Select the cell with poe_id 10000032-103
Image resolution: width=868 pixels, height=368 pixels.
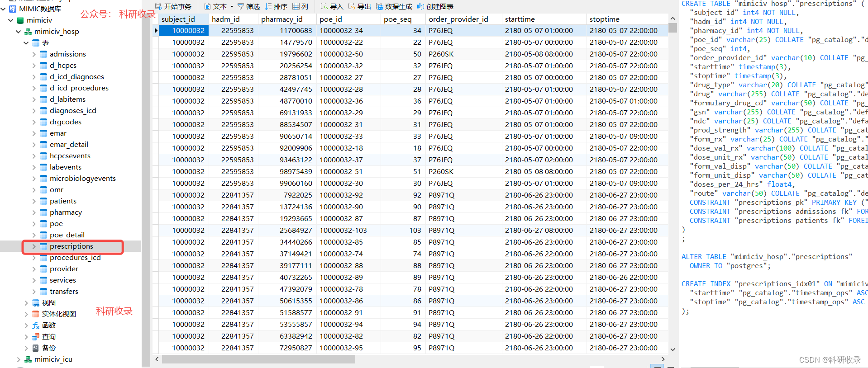(x=348, y=231)
